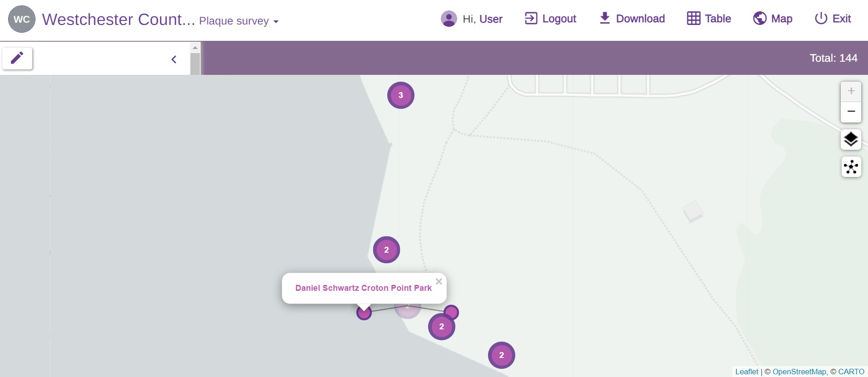Click the Logout button
This screenshot has height=377, width=868.
pyautogui.click(x=550, y=19)
